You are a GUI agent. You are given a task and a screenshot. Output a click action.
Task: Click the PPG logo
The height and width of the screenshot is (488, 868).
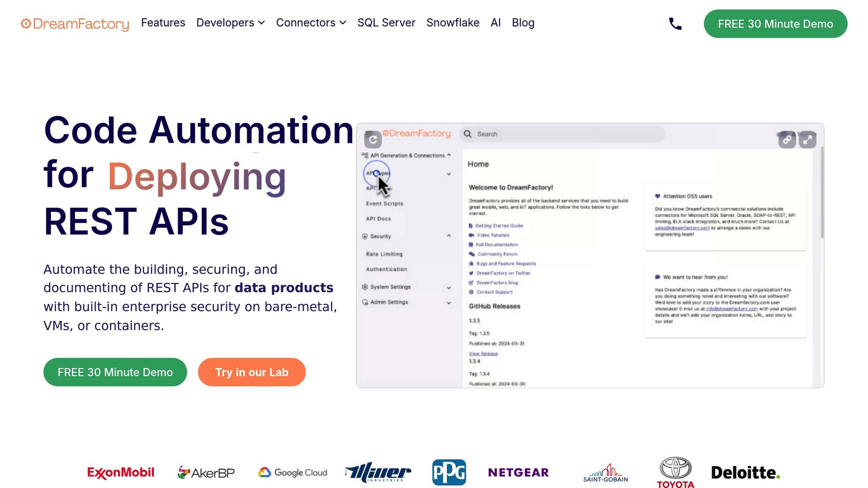(x=449, y=472)
